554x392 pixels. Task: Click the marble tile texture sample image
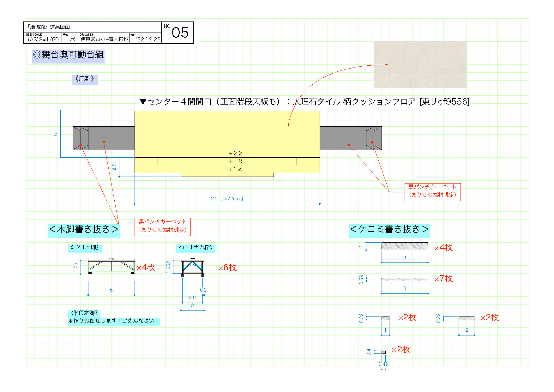[420, 64]
